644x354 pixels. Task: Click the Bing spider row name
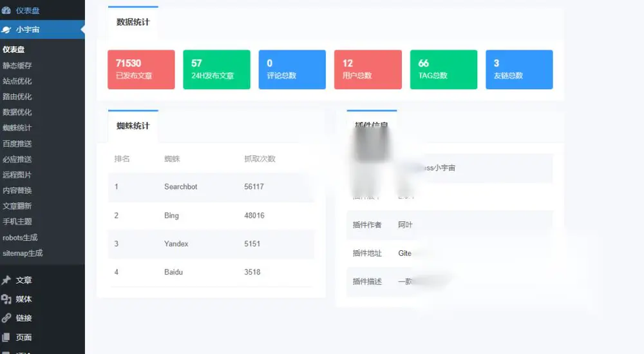click(171, 215)
